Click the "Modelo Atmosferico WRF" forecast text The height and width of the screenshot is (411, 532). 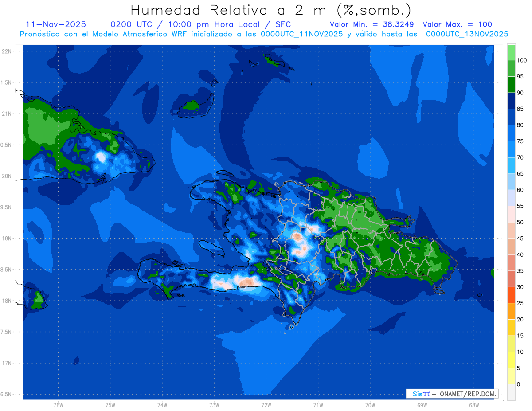click(143, 34)
